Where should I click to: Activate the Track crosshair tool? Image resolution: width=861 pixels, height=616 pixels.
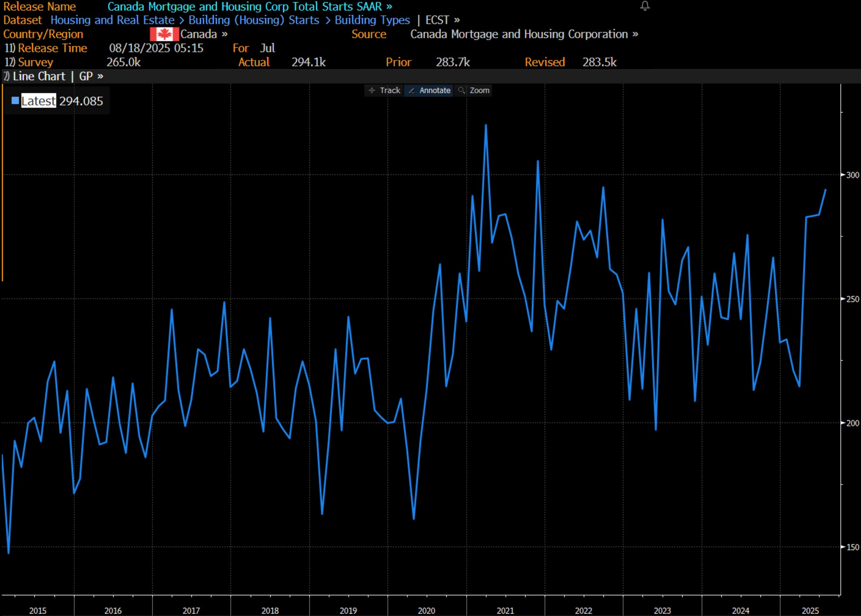384,90
